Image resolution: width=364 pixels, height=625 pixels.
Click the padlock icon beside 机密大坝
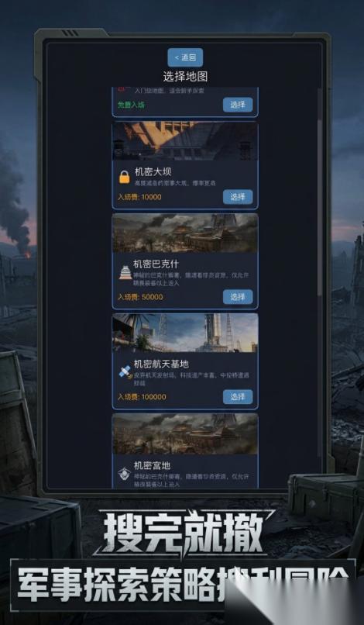pyautogui.click(x=125, y=177)
